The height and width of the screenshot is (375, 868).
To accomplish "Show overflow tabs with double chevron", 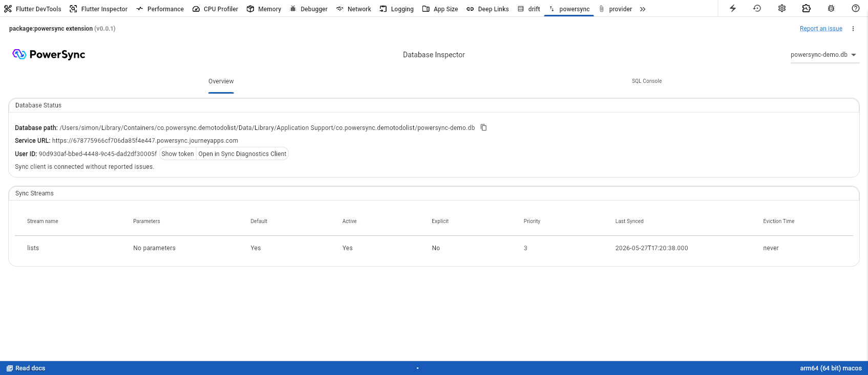I will pyautogui.click(x=643, y=9).
